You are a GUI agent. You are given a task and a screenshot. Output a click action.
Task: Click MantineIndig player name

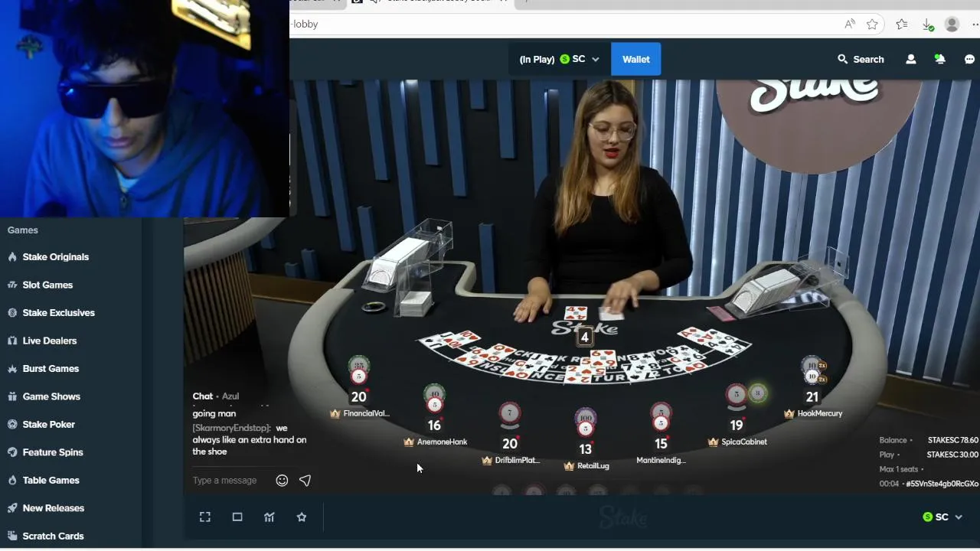coord(661,461)
